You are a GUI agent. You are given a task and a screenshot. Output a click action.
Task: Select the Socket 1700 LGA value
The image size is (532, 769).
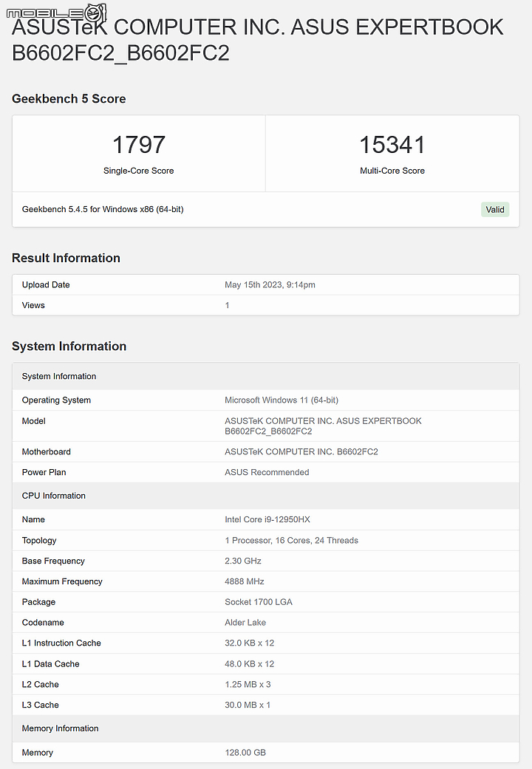[x=259, y=602]
